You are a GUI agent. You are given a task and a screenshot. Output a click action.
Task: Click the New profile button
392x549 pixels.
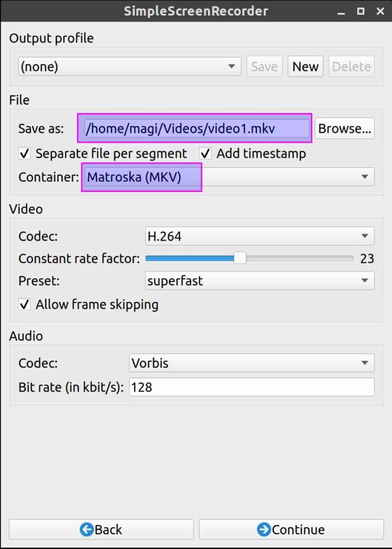(305, 66)
